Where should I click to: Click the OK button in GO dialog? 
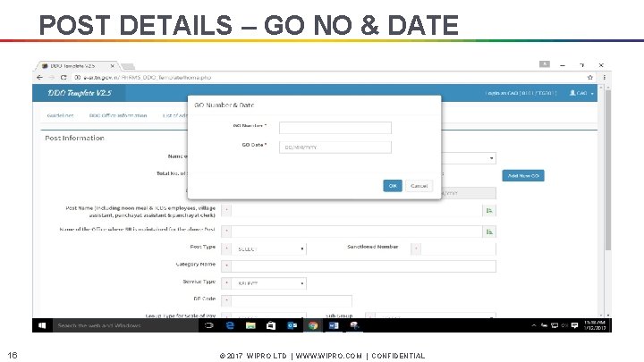tap(393, 186)
